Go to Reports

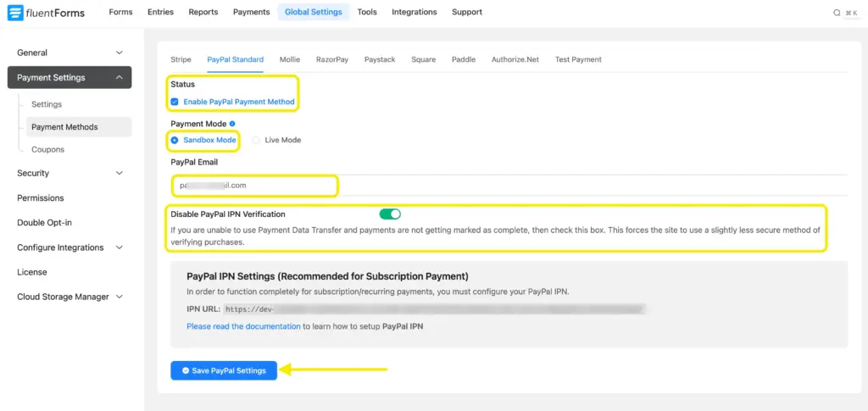[x=203, y=12]
